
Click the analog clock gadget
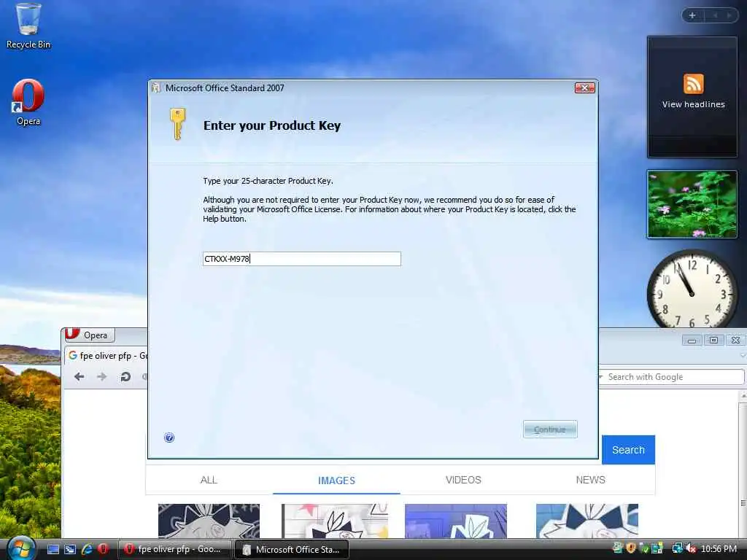point(692,290)
